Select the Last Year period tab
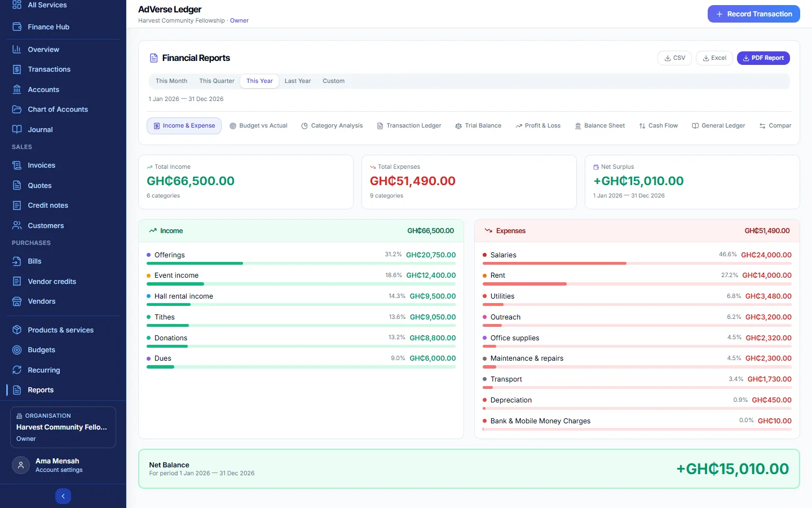The image size is (812, 508). (x=298, y=81)
